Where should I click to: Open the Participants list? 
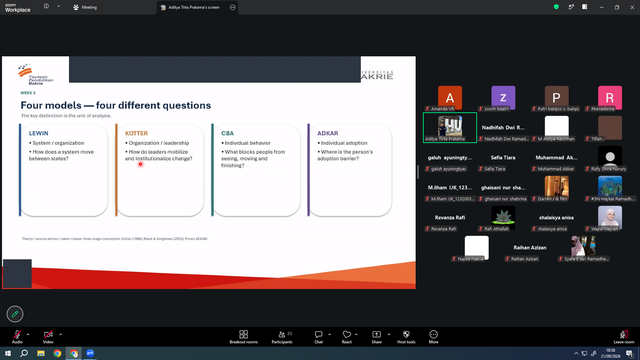pos(282,337)
